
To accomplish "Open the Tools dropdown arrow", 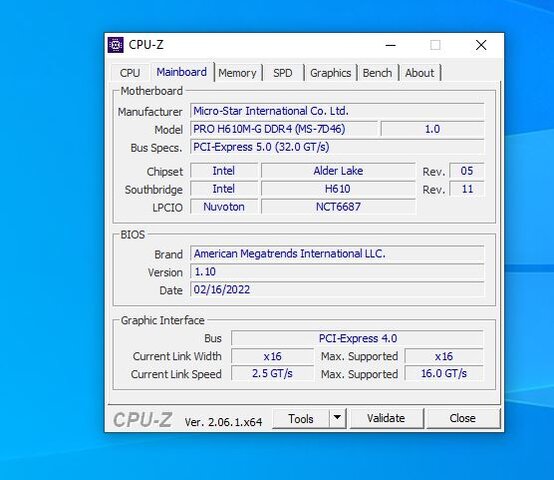I will (x=337, y=418).
